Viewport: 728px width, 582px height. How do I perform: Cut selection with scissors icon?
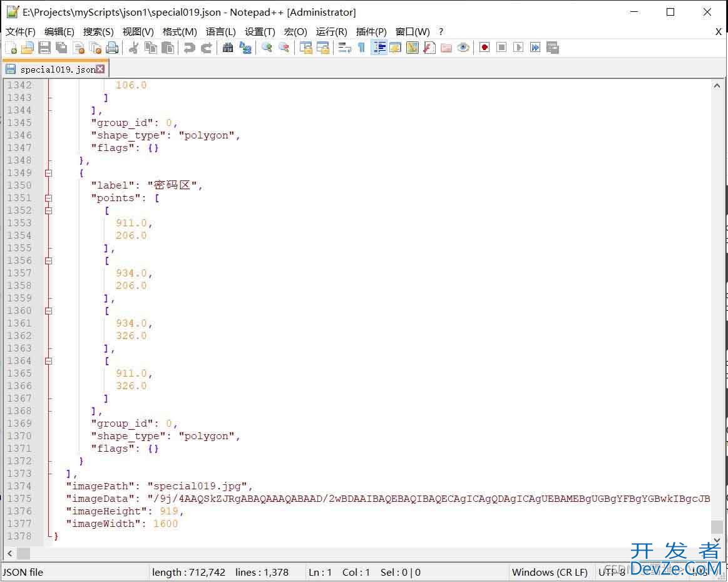pyautogui.click(x=134, y=48)
